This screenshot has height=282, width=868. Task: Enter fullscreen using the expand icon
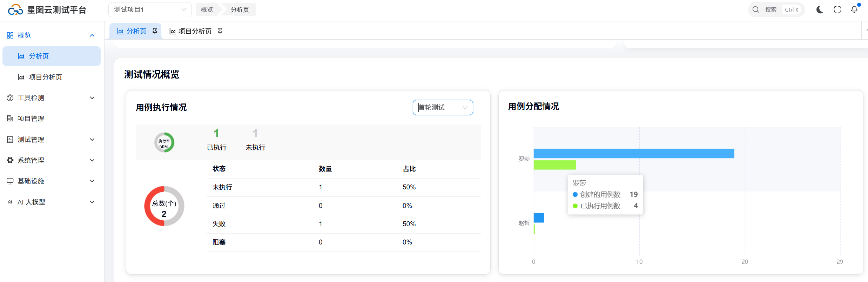click(837, 10)
